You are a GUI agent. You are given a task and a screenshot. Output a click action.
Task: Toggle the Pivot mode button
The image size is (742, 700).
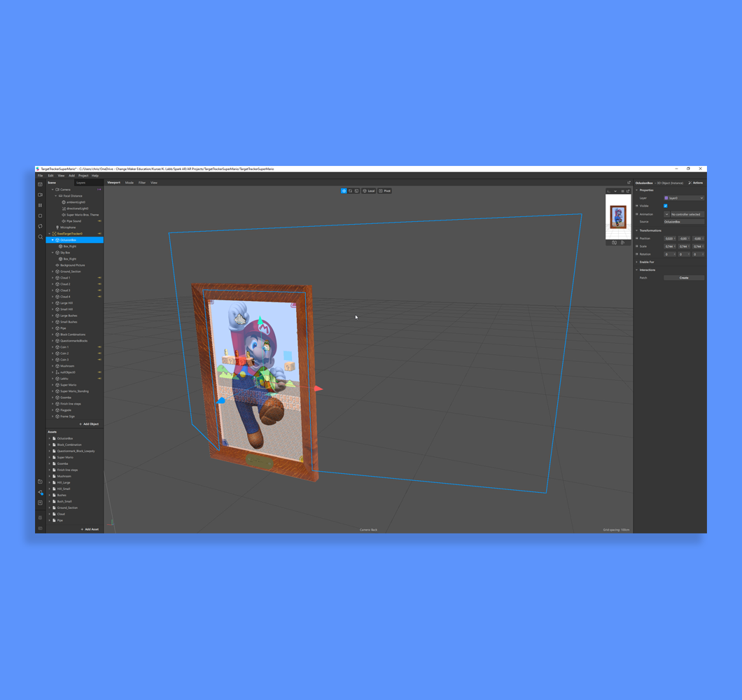[385, 190]
